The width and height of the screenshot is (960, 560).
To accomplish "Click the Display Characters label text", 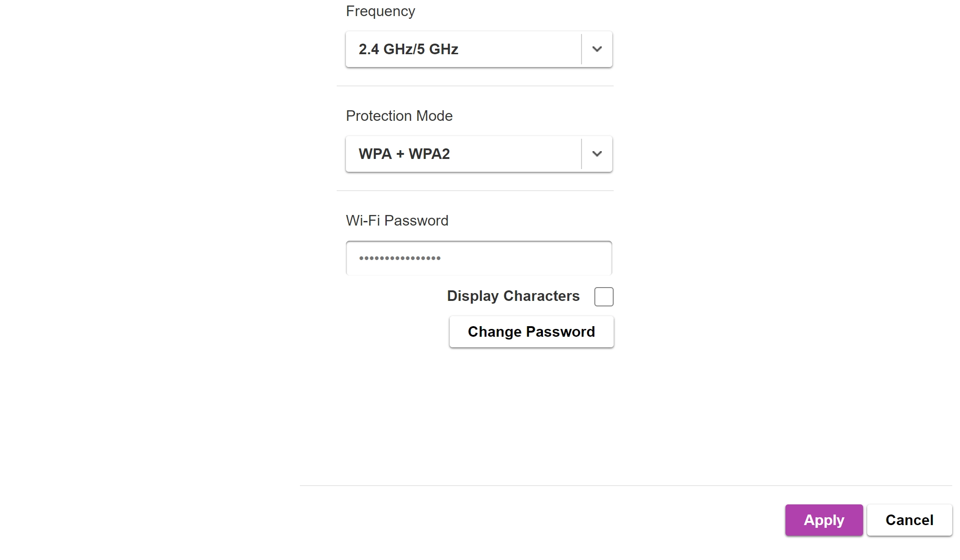I will (513, 296).
